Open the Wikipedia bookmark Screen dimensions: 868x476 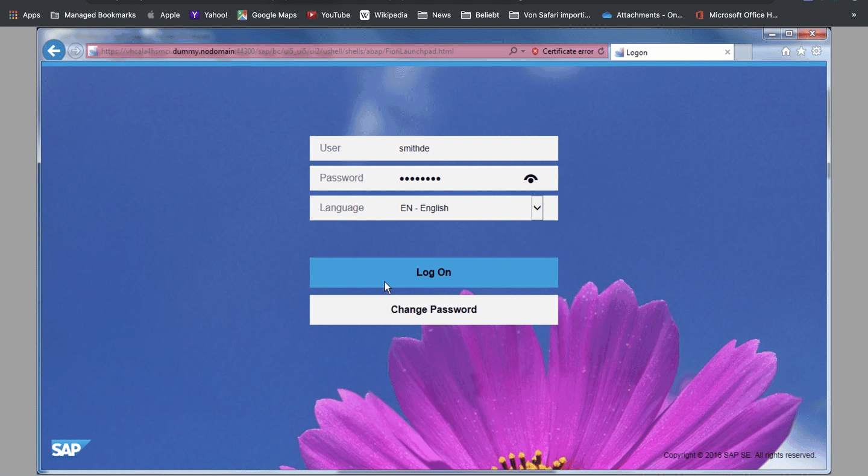tap(383, 15)
